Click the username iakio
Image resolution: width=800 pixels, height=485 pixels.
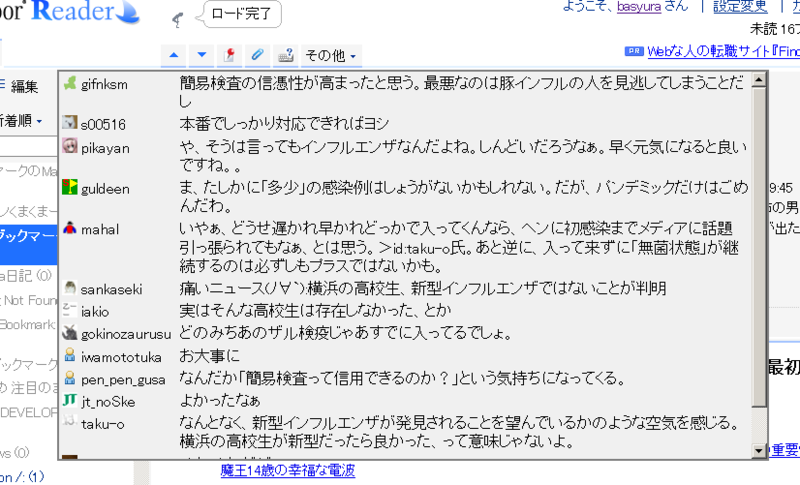[95, 311]
